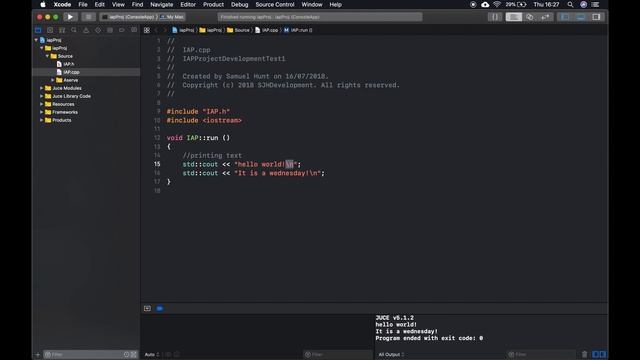Click the variables view filter field

coord(338,354)
